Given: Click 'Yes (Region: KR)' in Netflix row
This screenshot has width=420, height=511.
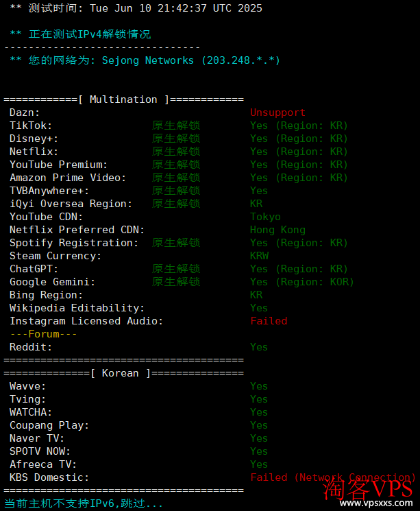Looking at the screenshot, I should click(299, 152).
